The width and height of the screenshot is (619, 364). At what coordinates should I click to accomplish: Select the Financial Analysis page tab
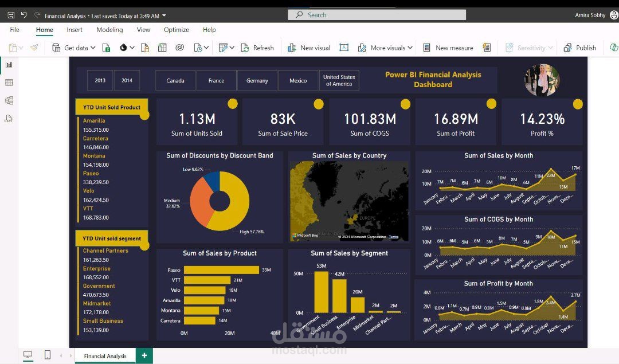click(105, 356)
